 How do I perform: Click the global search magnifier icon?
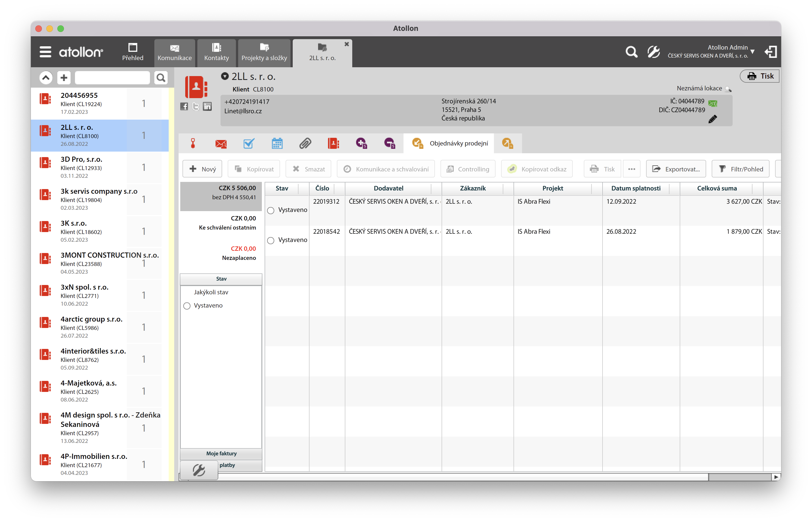(631, 52)
